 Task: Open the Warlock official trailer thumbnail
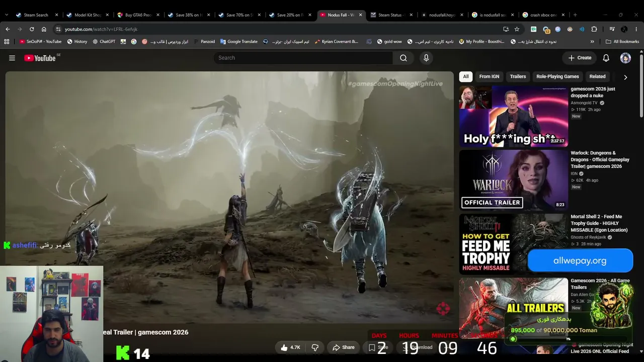(x=513, y=180)
